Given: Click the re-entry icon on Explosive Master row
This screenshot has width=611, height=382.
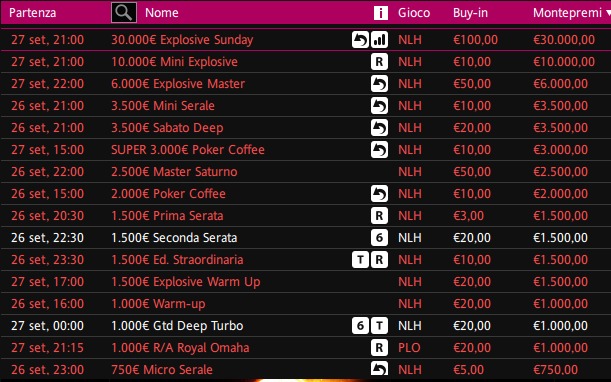Looking at the screenshot, I should coord(379,84).
